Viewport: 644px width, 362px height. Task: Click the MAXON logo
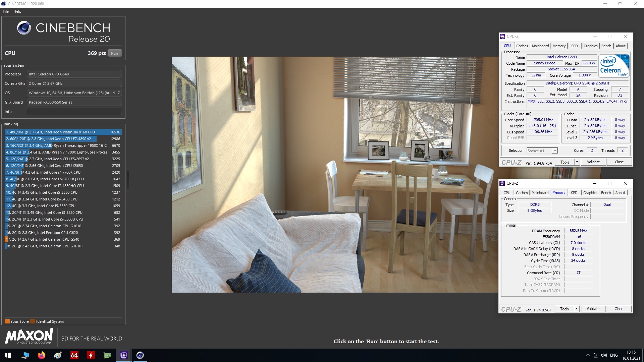pyautogui.click(x=29, y=336)
